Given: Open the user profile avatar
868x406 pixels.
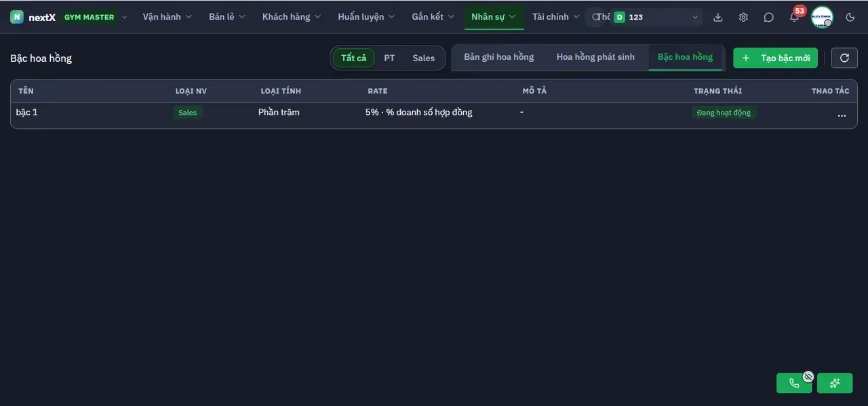Looking at the screenshot, I should 822,17.
